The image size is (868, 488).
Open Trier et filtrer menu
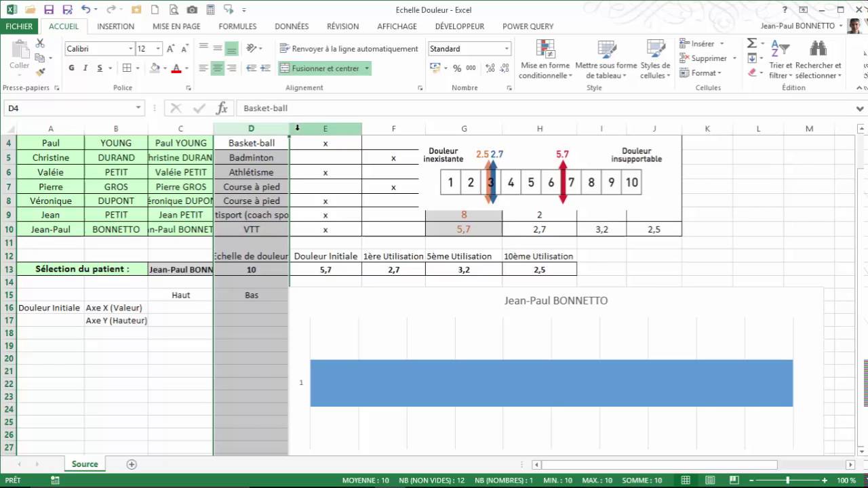tap(781, 60)
